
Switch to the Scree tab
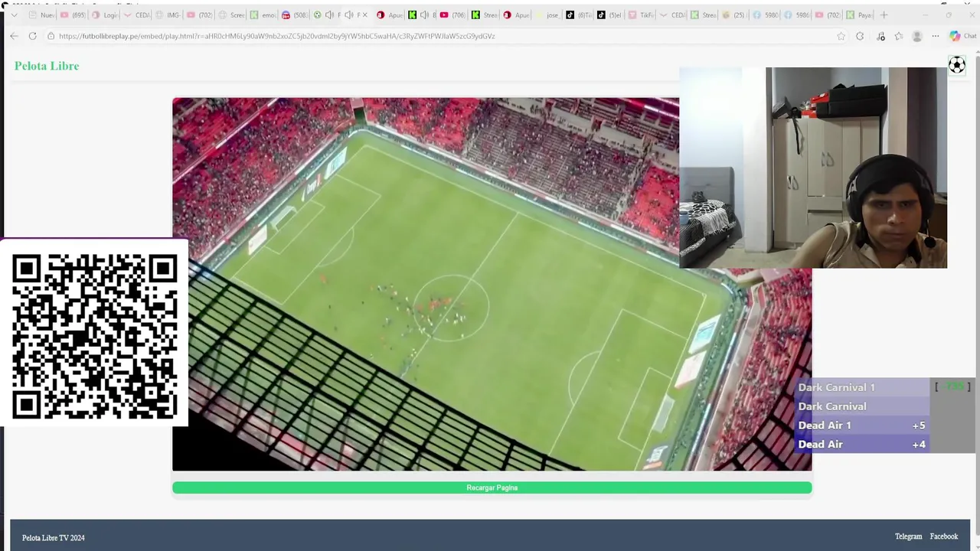tap(230, 15)
